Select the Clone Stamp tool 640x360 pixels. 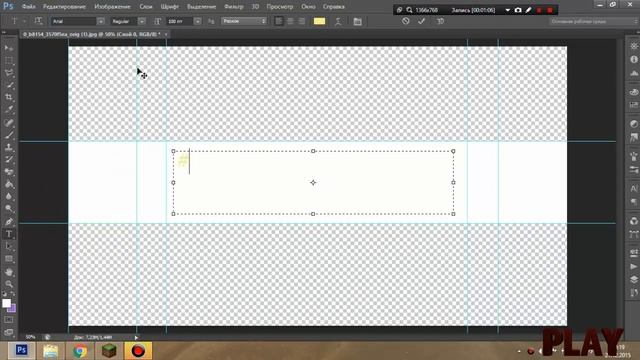coord(9,147)
